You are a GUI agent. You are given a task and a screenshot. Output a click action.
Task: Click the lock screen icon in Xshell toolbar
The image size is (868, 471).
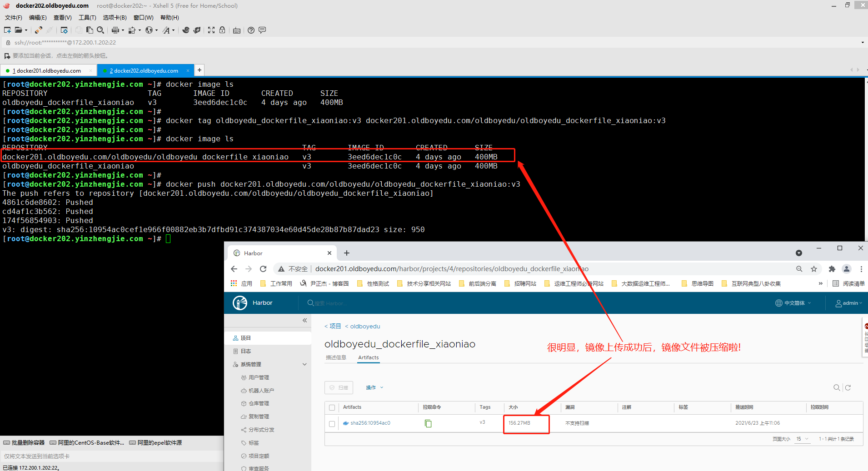tap(222, 30)
